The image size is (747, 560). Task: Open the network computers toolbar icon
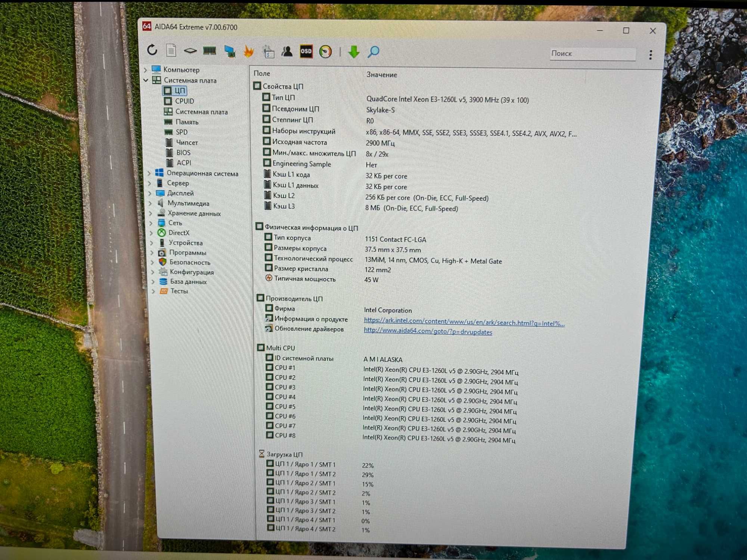tap(229, 51)
